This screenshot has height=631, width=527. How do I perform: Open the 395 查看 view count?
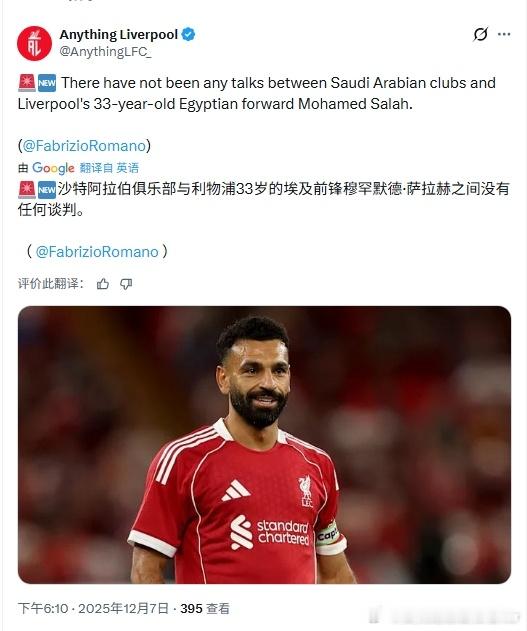(x=205, y=608)
